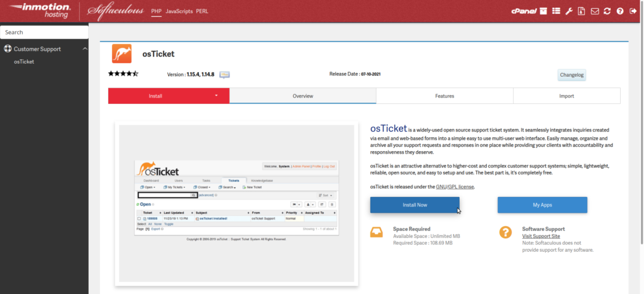Switch to the Features tab
Image resolution: width=644 pixels, height=294 pixels.
click(444, 96)
